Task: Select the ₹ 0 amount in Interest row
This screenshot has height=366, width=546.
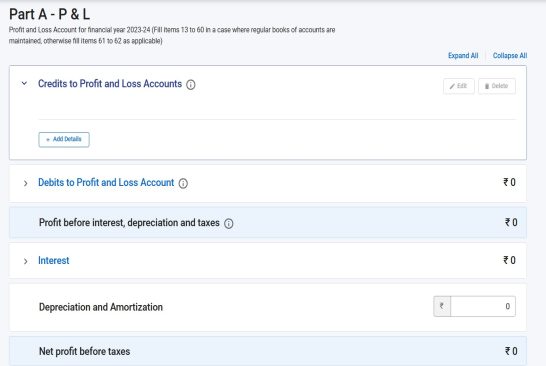Action: (x=509, y=260)
